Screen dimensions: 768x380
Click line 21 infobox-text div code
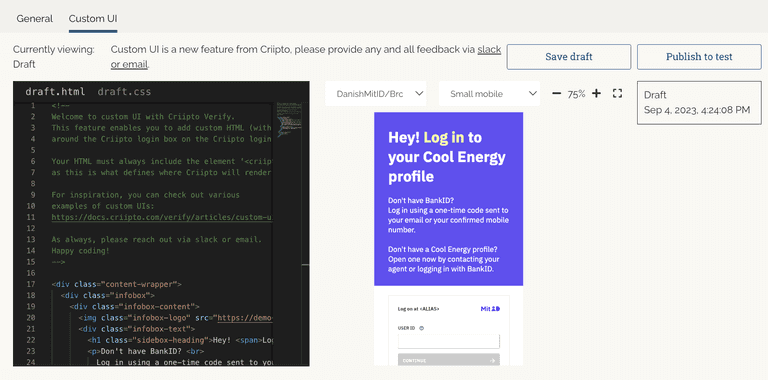(137, 329)
